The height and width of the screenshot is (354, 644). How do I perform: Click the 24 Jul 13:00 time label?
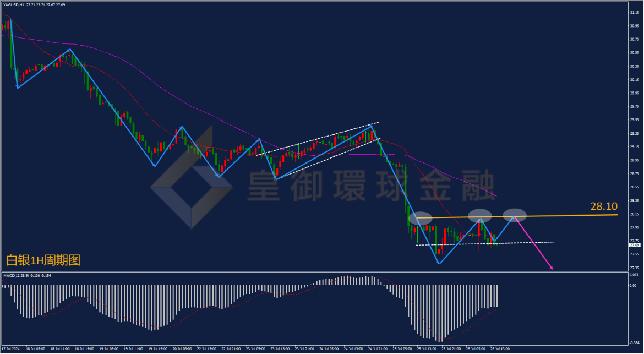pos(353,349)
